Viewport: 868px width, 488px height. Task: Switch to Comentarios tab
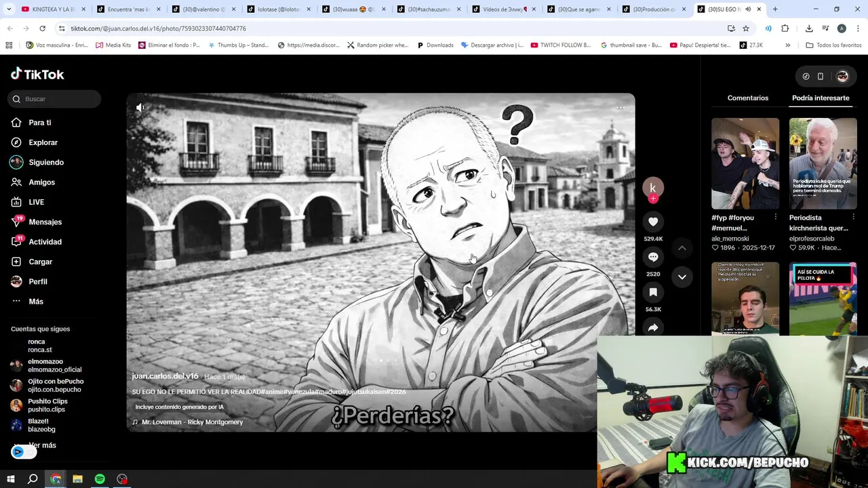pyautogui.click(x=748, y=98)
